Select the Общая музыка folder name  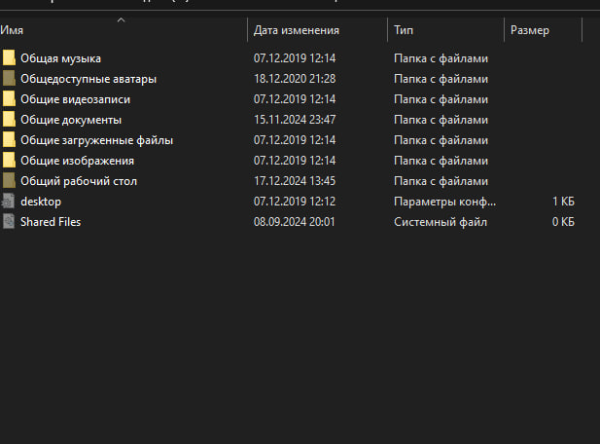pyautogui.click(x=60, y=58)
